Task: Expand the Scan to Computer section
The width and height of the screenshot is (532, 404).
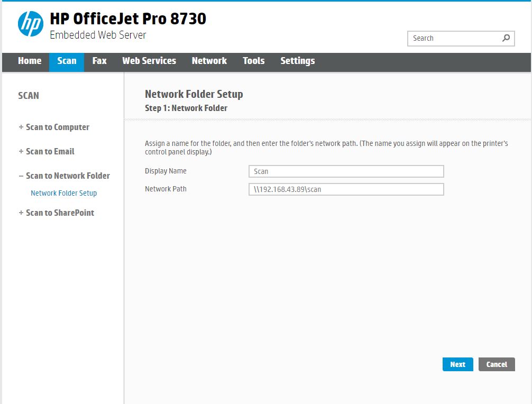Action: pos(57,127)
